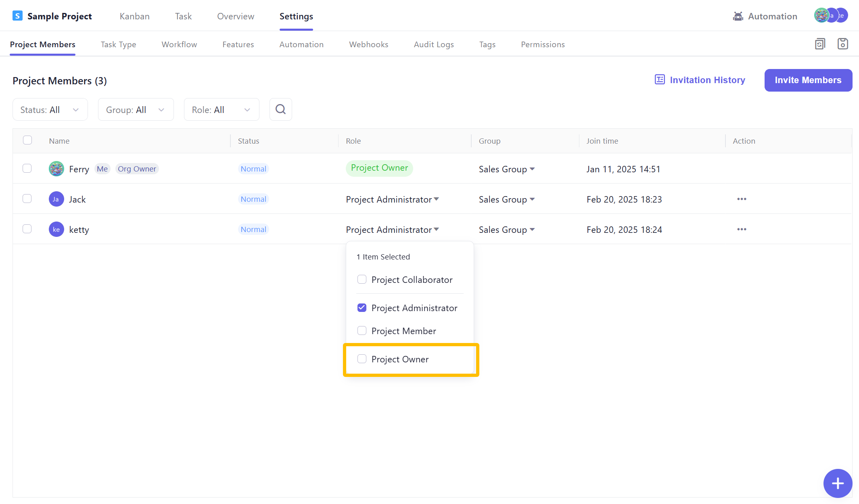Select Jack's row checkbox

27,199
